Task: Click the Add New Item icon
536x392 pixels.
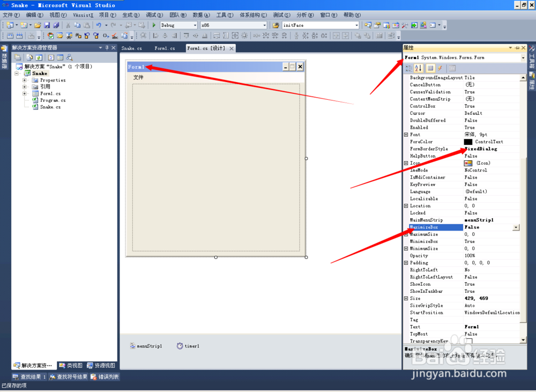Action: click(24, 25)
